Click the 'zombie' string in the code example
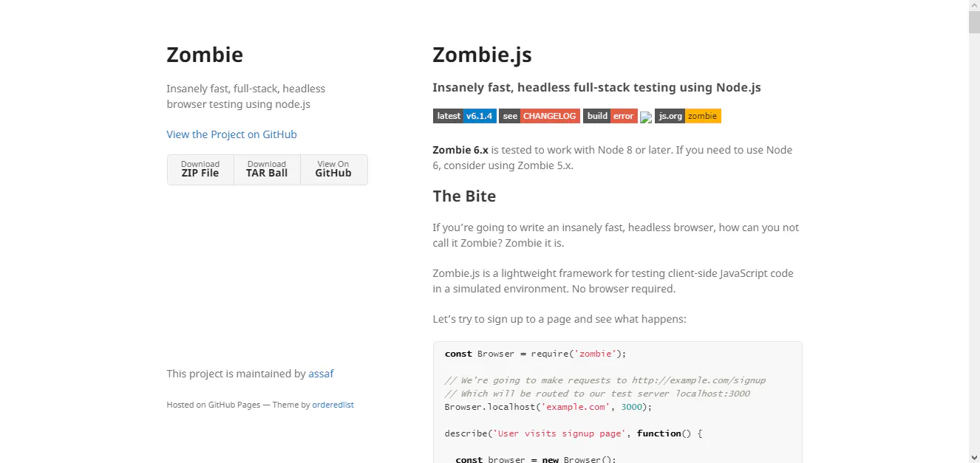 (595, 353)
